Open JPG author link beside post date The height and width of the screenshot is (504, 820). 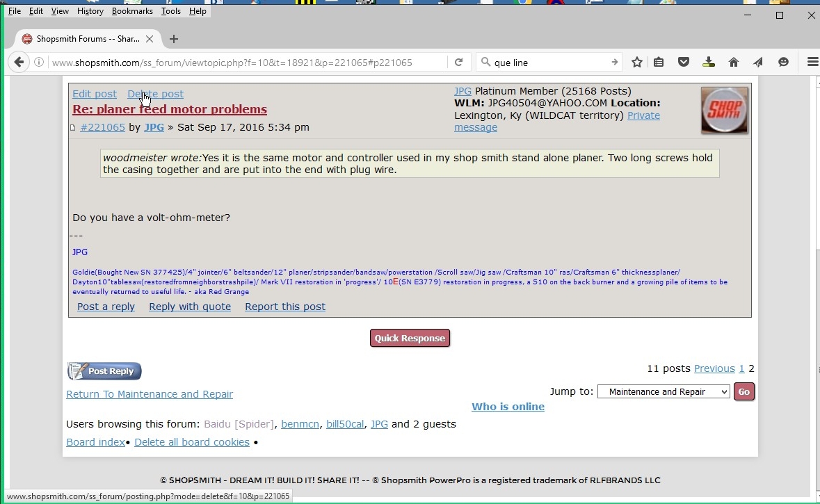click(154, 127)
